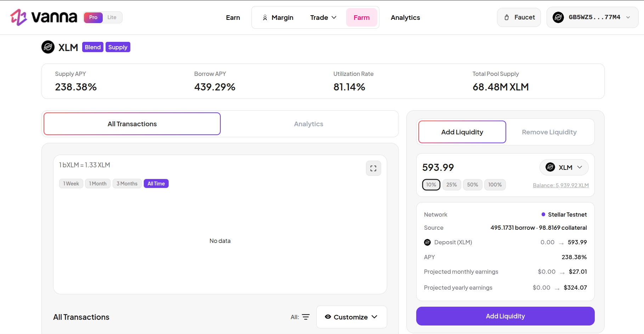Screen dimensions: 644x334
Task: Click the projected monthly earnings $27.01
Action: 578,272
